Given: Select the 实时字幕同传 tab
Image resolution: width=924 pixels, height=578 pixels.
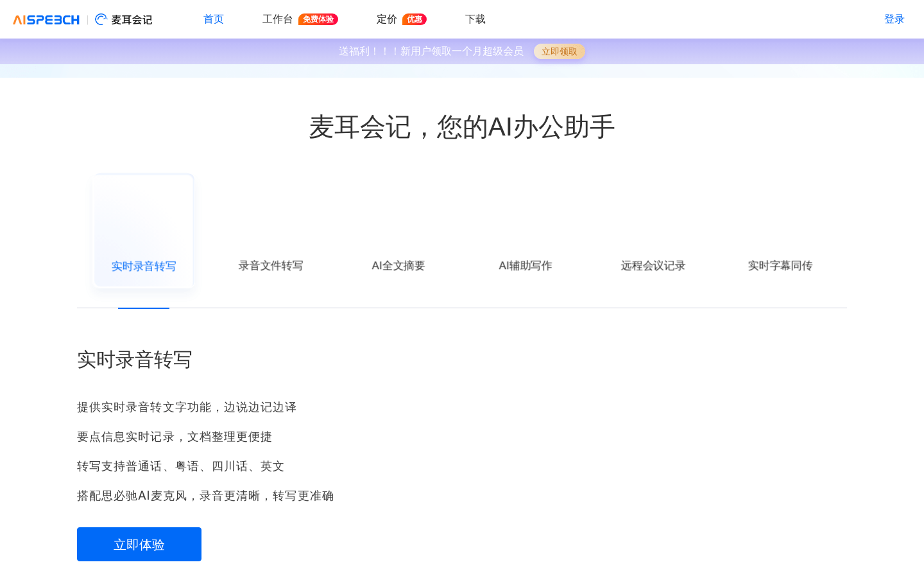Looking at the screenshot, I should click(x=780, y=265).
